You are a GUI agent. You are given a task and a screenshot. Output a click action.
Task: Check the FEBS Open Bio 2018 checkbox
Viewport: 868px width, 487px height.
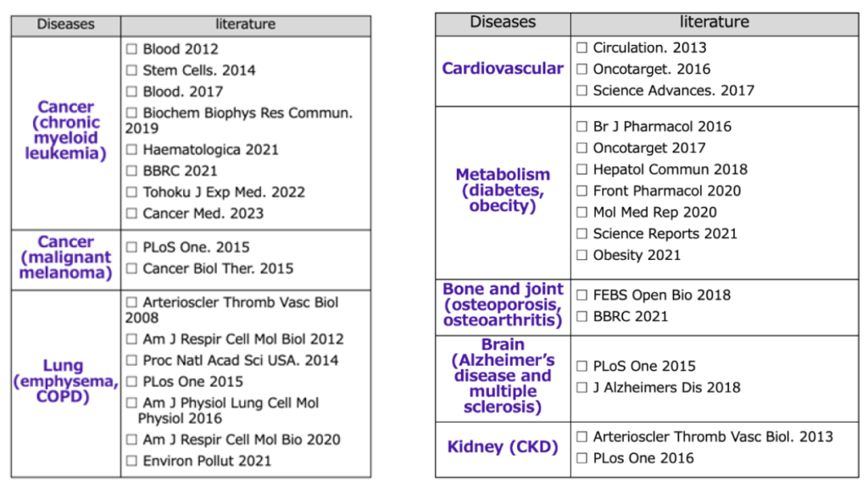pyautogui.click(x=581, y=296)
